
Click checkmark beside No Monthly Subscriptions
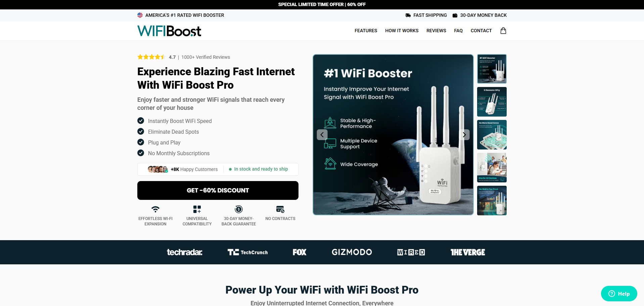click(x=141, y=153)
